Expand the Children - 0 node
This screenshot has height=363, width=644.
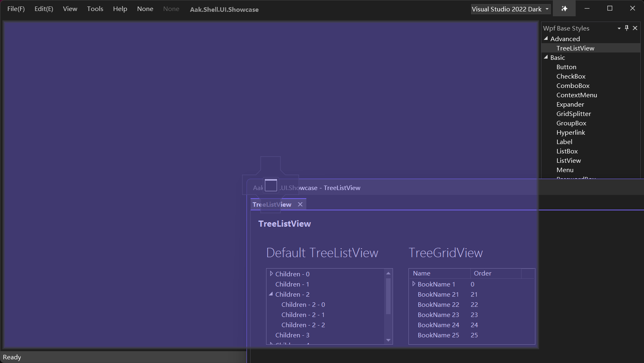(271, 274)
